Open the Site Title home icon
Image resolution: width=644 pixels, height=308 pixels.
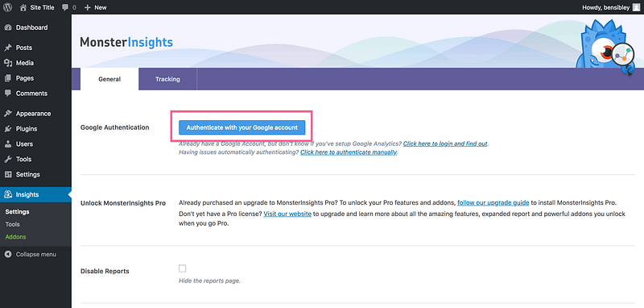(x=23, y=7)
